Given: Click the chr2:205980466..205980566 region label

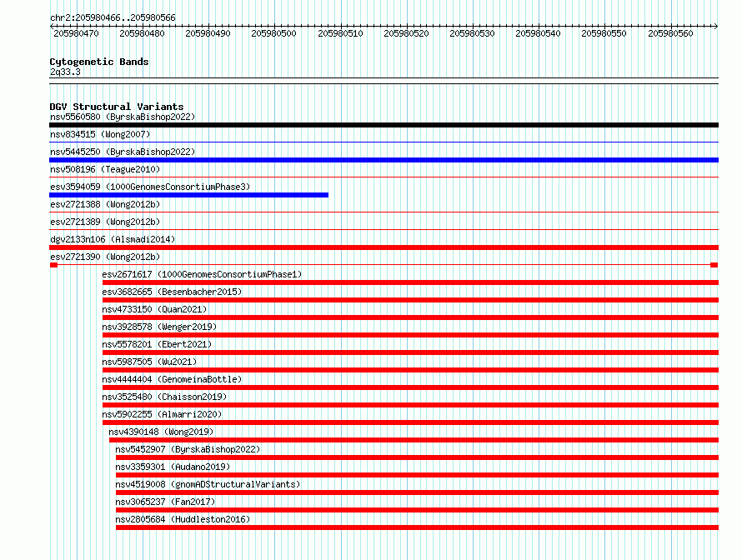Looking at the screenshot, I should tap(113, 17).
